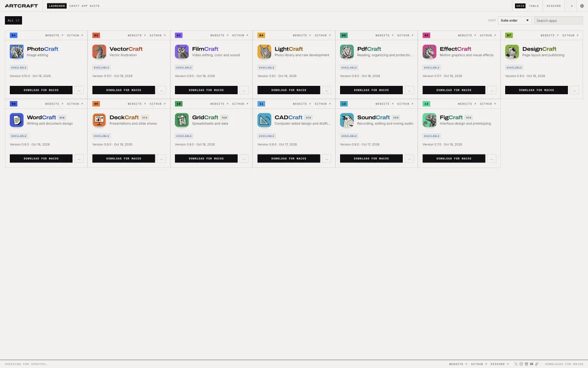
Task: Click the pink 06 badge on EffectCraft card
Action: point(426,35)
